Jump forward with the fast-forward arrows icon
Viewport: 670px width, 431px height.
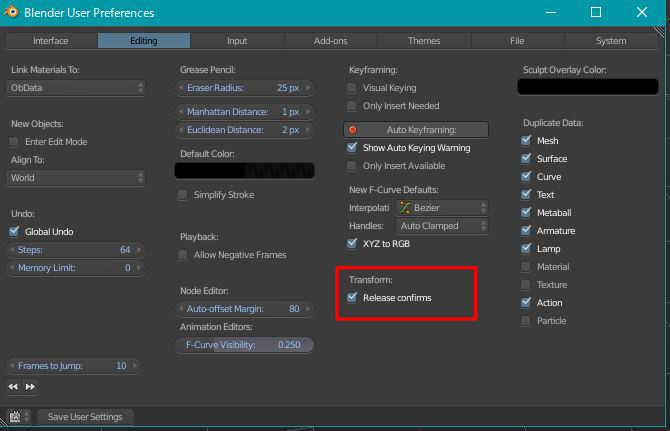[x=30, y=387]
